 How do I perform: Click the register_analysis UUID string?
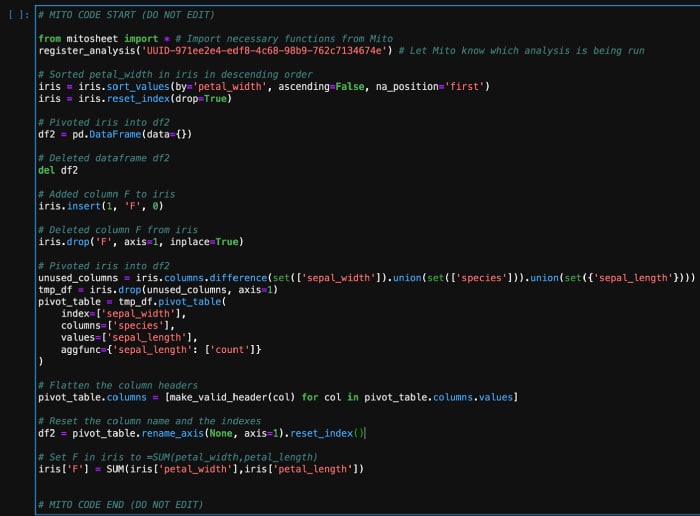[x=264, y=50]
